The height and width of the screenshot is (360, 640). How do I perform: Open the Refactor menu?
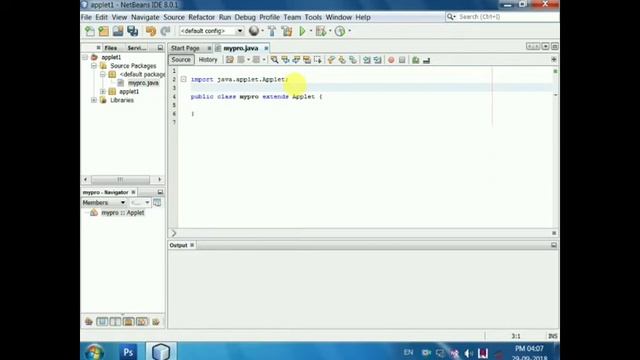point(201,17)
